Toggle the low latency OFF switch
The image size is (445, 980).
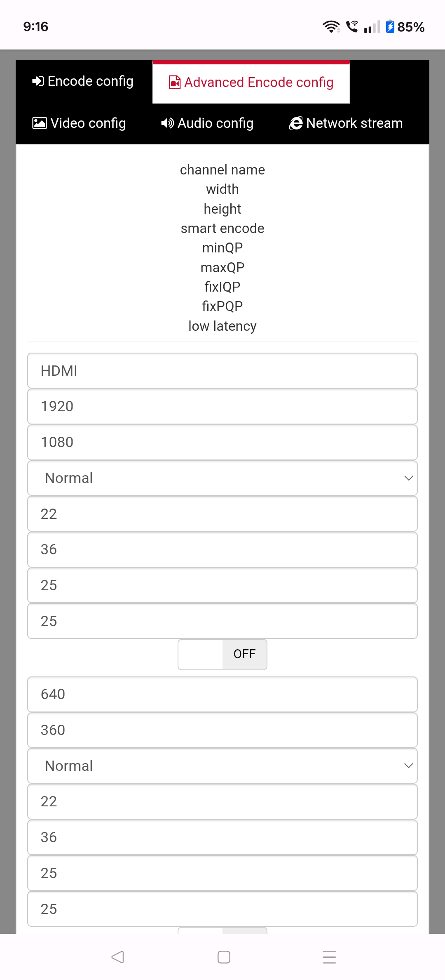(x=222, y=654)
